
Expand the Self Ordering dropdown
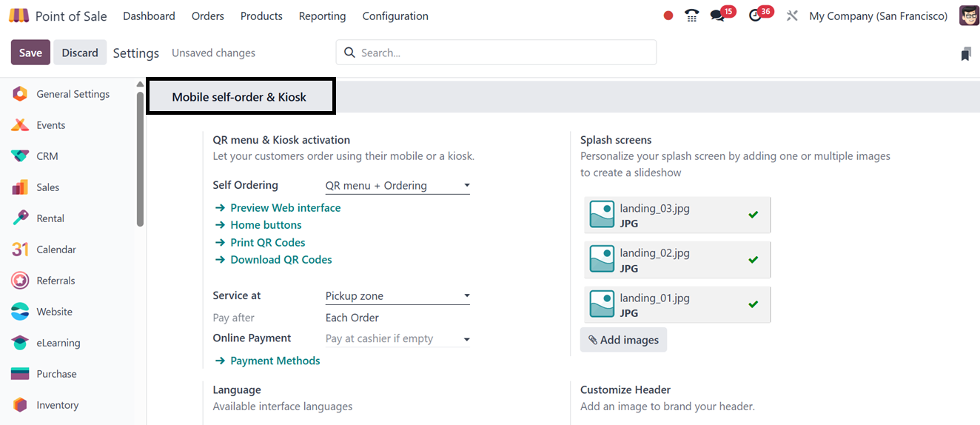point(397,185)
